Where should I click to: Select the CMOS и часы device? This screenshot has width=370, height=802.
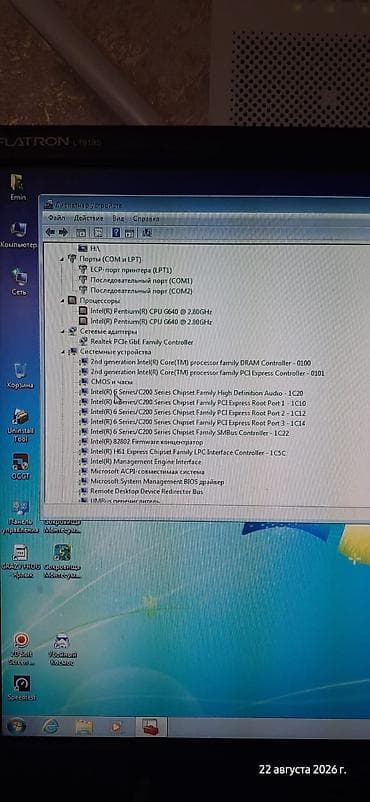[112, 382]
